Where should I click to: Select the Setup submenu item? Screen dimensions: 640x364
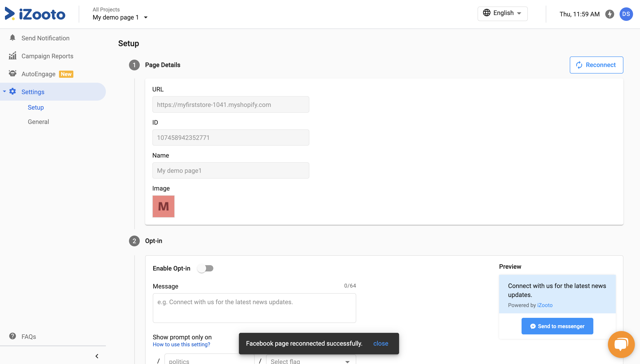tap(36, 107)
